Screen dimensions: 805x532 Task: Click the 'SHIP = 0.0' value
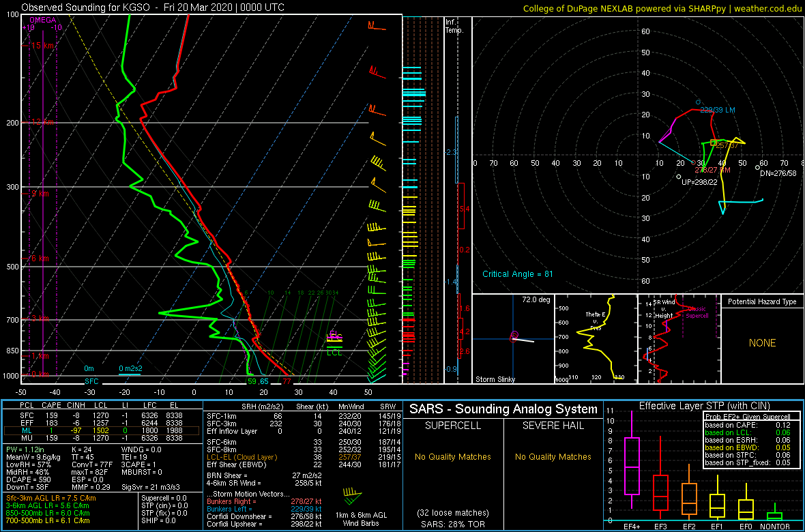(x=159, y=520)
